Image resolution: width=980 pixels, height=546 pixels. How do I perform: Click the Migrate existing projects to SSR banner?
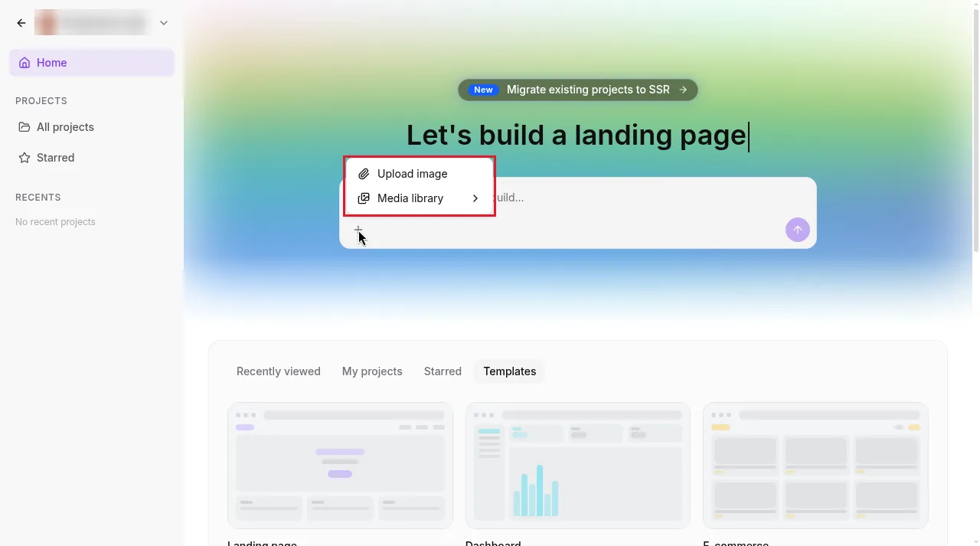578,90
